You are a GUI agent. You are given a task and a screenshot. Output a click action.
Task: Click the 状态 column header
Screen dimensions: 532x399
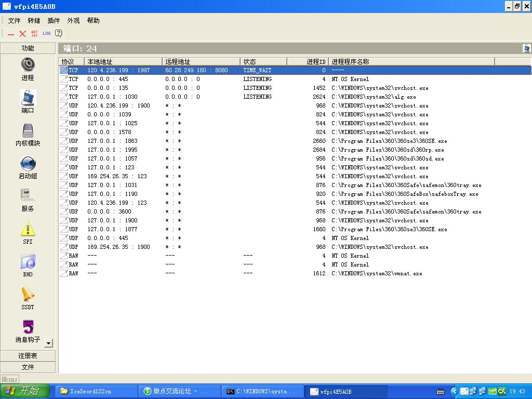(263, 61)
